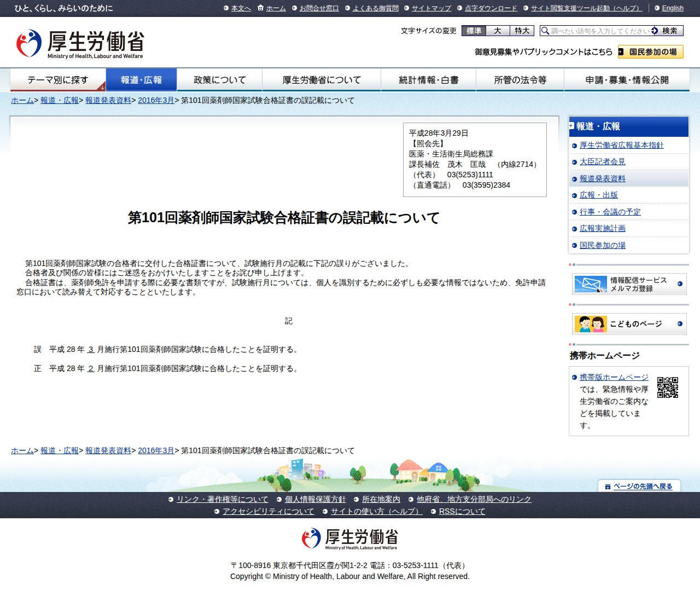The width and height of the screenshot is (700, 608).
Task: Set font size to 大
Action: (x=498, y=31)
